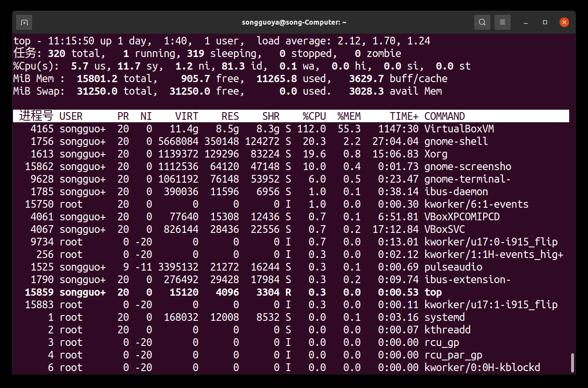Click the window title songguoya@song-Computer
Viewport: 588px width, 388px height.
[x=294, y=22]
